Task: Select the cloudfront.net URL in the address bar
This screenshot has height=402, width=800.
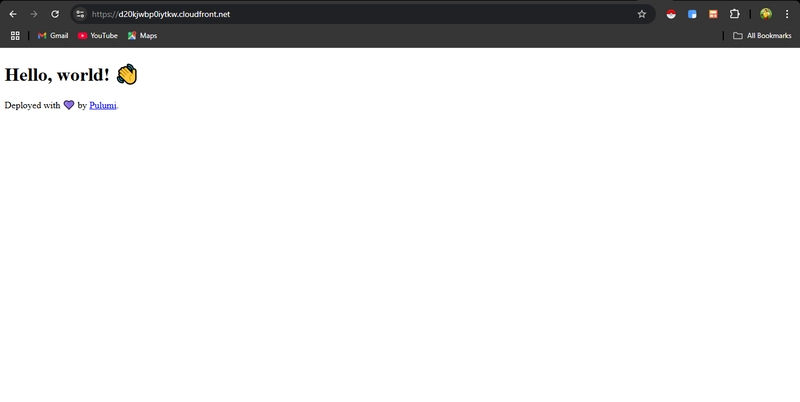Action: 161,14
